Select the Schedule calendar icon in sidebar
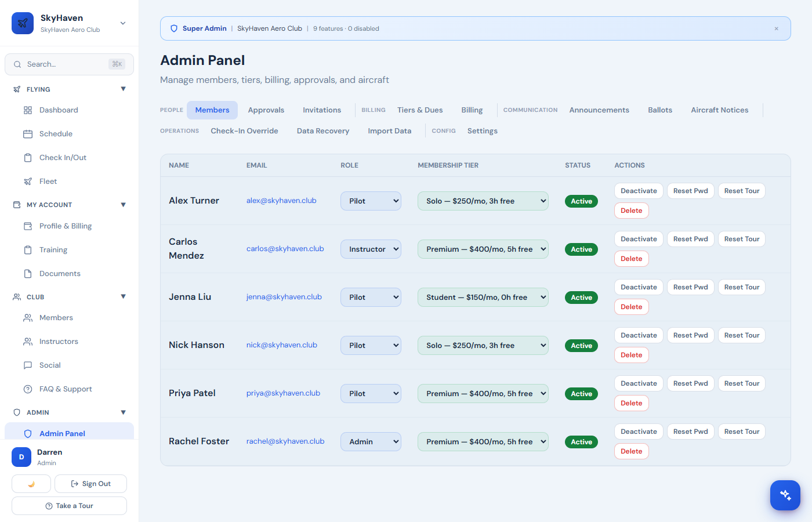The width and height of the screenshot is (812, 522). [x=27, y=133]
